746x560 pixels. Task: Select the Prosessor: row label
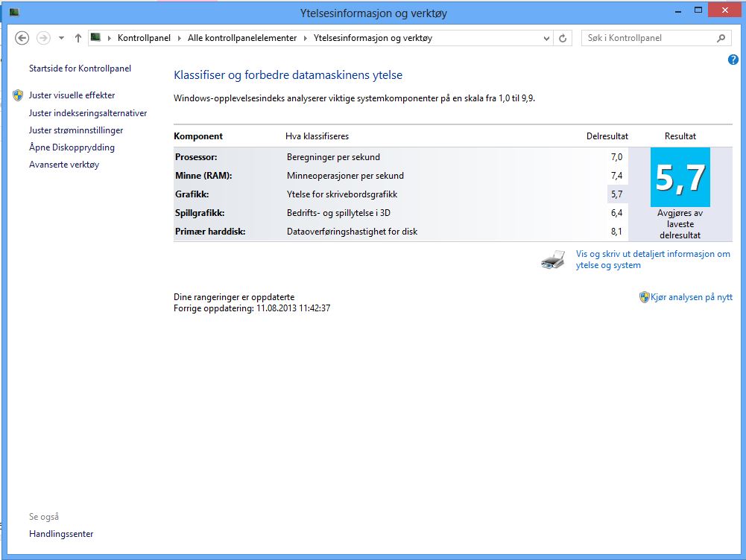[196, 157]
